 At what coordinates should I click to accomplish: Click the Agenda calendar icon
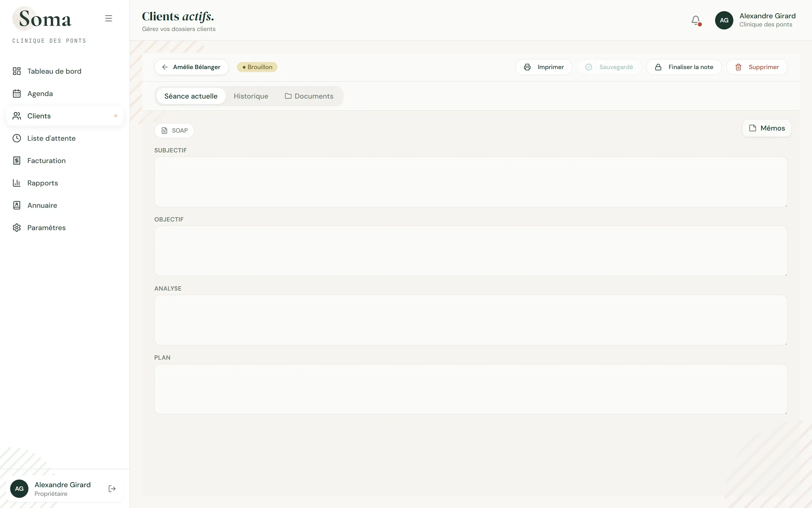point(17,93)
